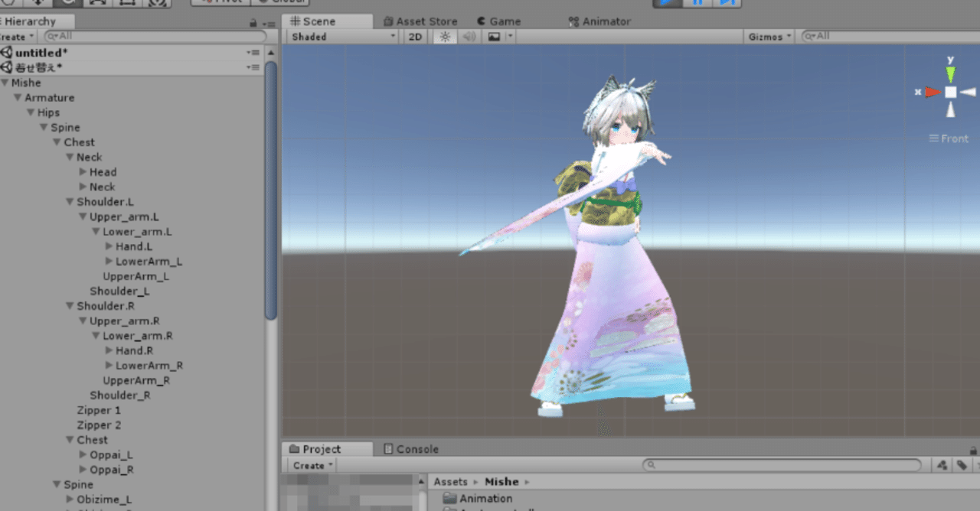
Task: Click the scene audio mute icon
Action: click(x=469, y=36)
